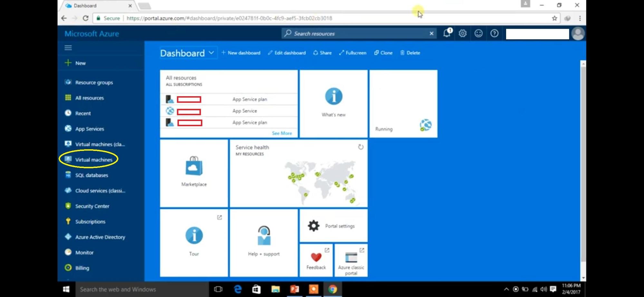644x297 pixels.
Task: Open Azure Active Directory in sidebar
Action: [100, 237]
